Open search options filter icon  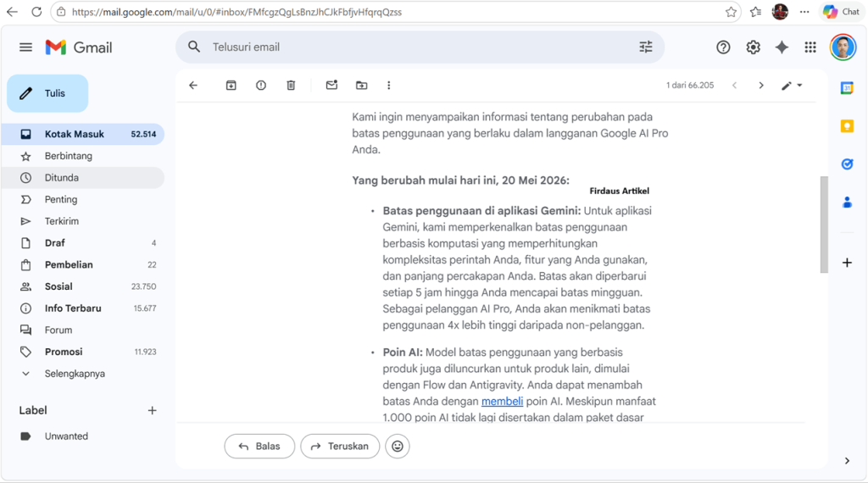[645, 47]
